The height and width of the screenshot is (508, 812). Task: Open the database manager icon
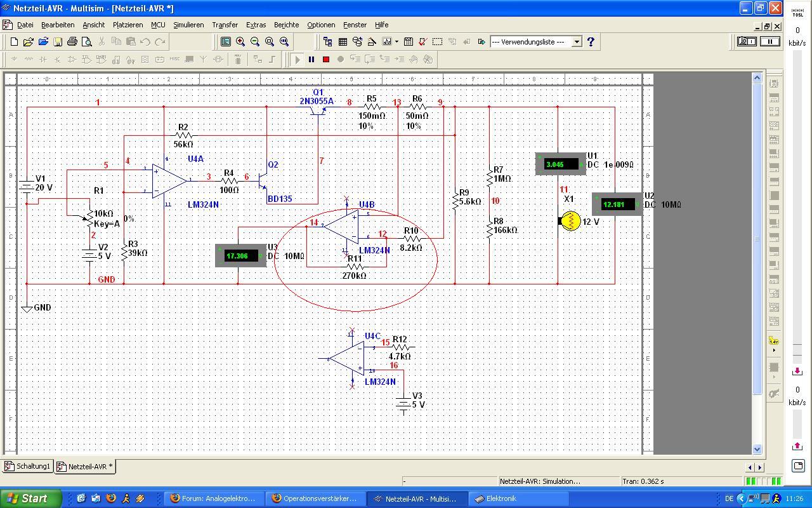click(x=357, y=42)
